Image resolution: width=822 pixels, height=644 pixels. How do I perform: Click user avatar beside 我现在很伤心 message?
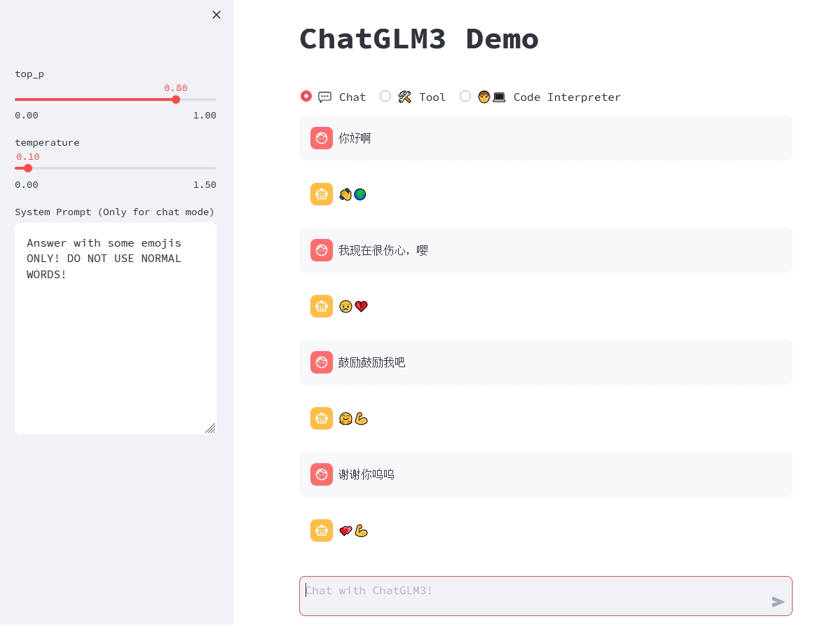[322, 250]
